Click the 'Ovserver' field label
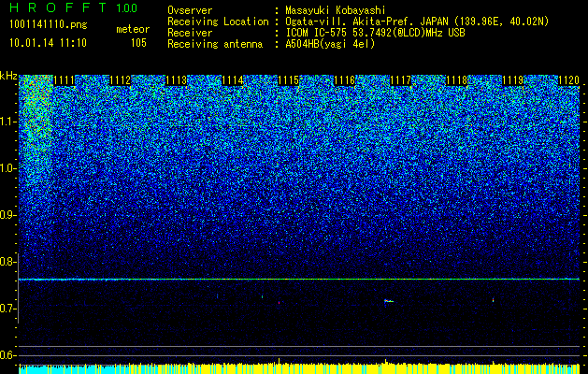 [190, 11]
